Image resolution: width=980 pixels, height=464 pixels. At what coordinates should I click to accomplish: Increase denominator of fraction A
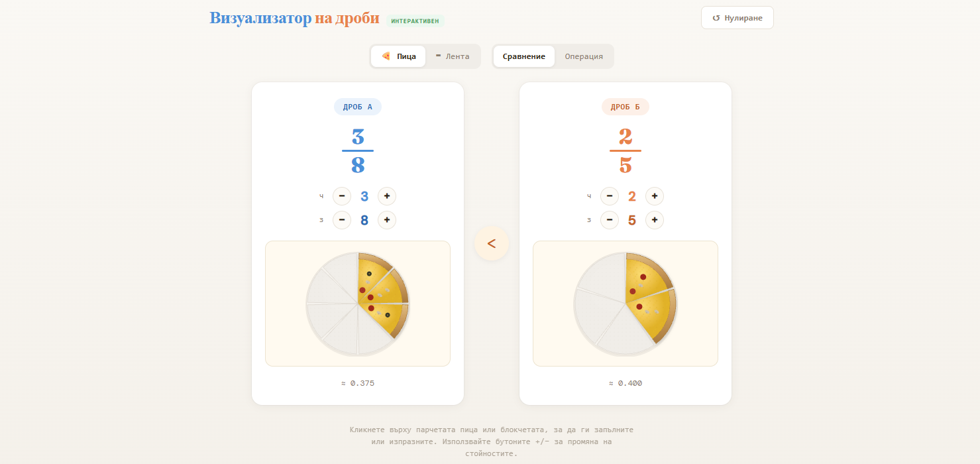pos(387,220)
